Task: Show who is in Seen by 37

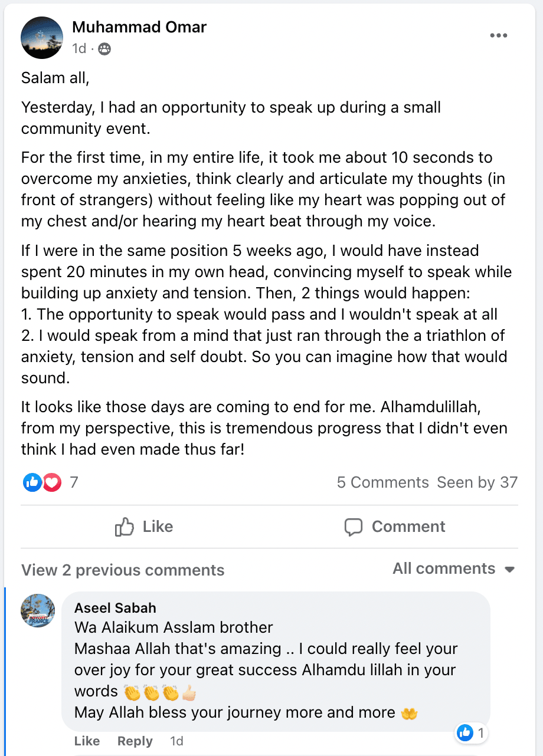Action: 477,482
